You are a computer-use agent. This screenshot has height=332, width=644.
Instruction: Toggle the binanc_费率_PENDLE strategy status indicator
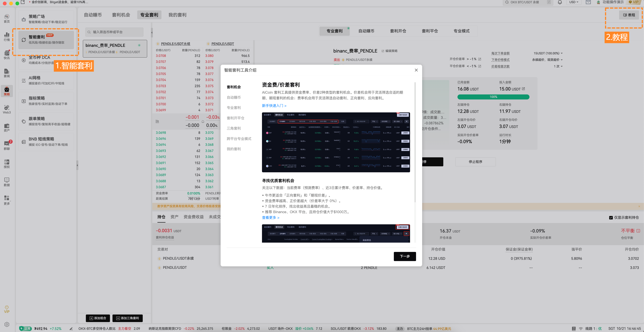point(139,45)
